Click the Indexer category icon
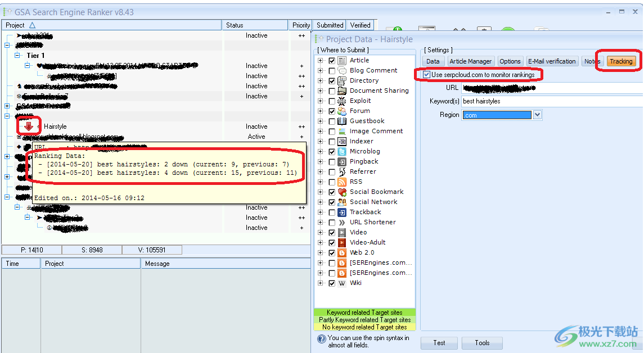This screenshot has height=353, width=644. pyautogui.click(x=342, y=142)
